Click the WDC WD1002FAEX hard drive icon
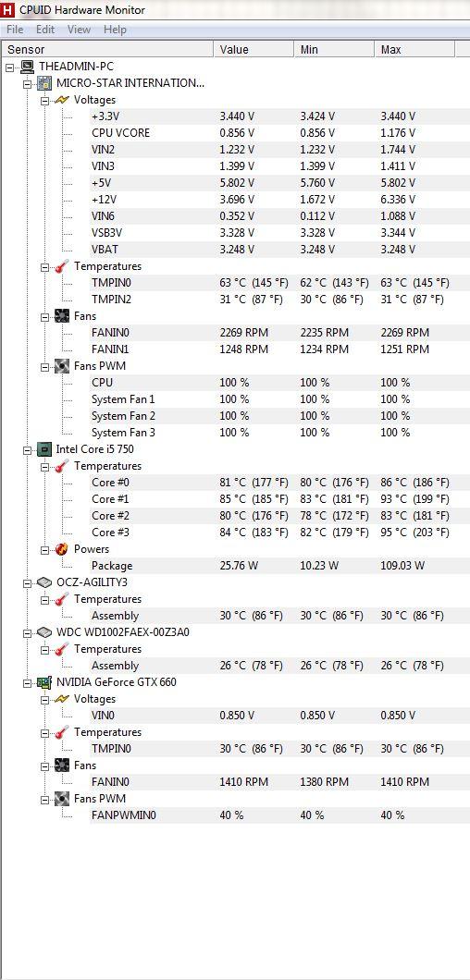 [44, 631]
